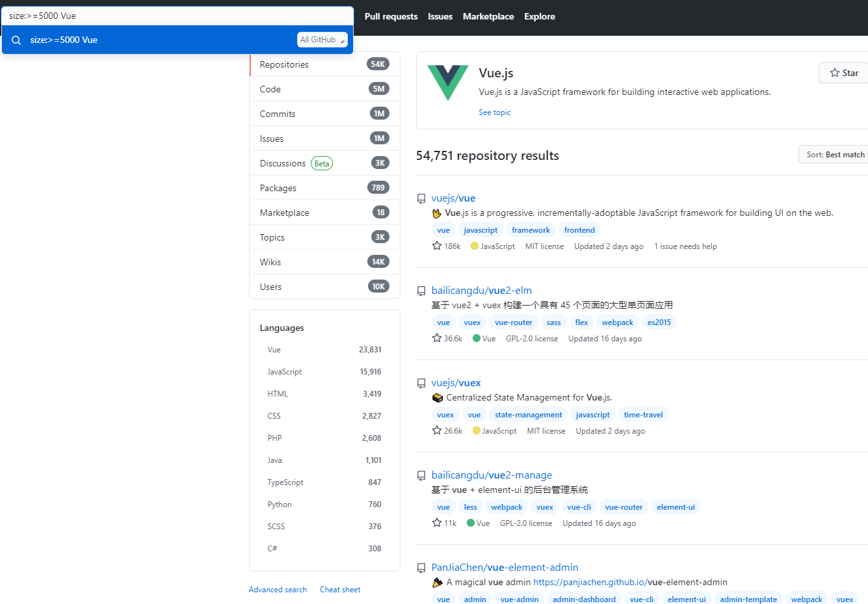868x604 pixels.
Task: Click the webpack tag on vue2-elm
Action: (x=617, y=322)
